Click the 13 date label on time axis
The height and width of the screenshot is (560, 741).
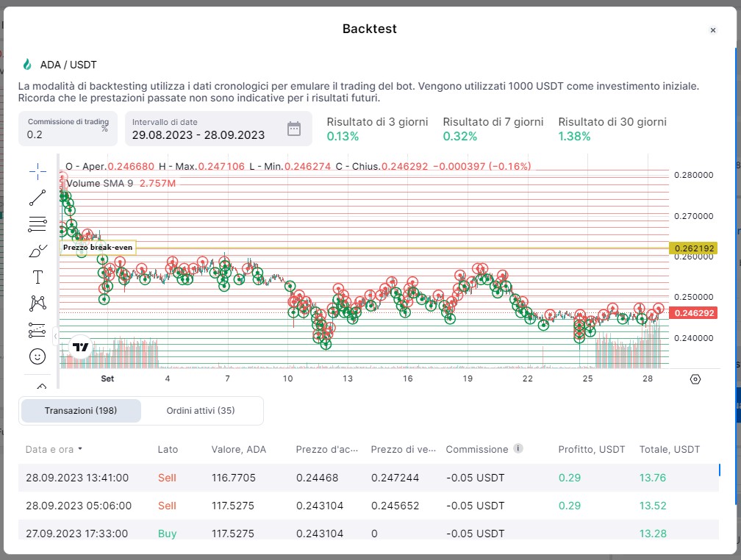tap(347, 378)
